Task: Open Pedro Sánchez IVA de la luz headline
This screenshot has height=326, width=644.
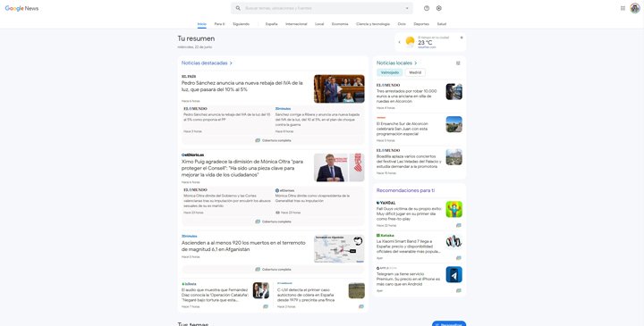Action: point(242,86)
